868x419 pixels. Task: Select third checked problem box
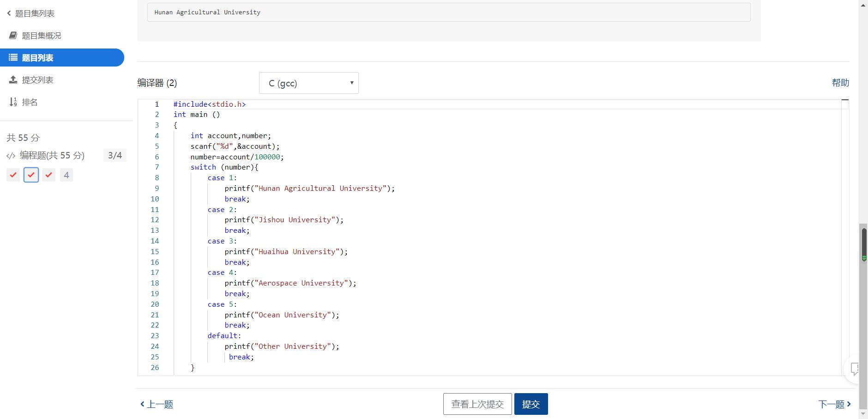pos(49,175)
